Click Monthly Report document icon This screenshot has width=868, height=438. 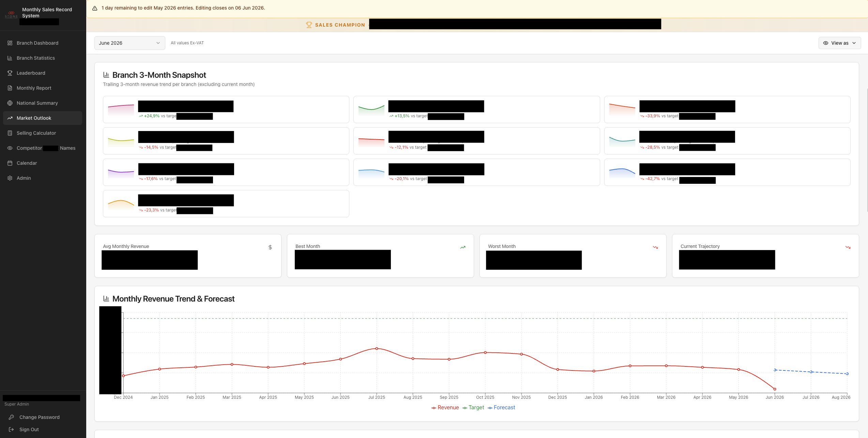point(10,88)
